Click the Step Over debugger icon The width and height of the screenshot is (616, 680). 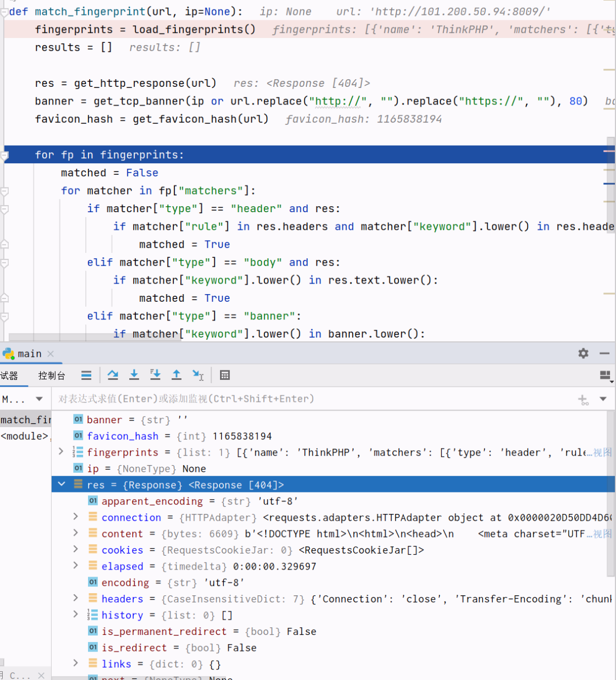point(113,375)
